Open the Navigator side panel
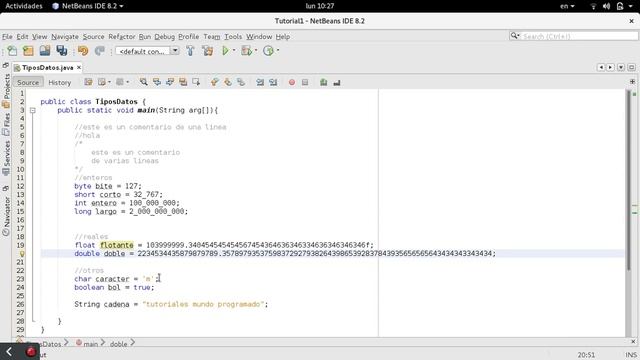640x360 pixels. (6, 216)
